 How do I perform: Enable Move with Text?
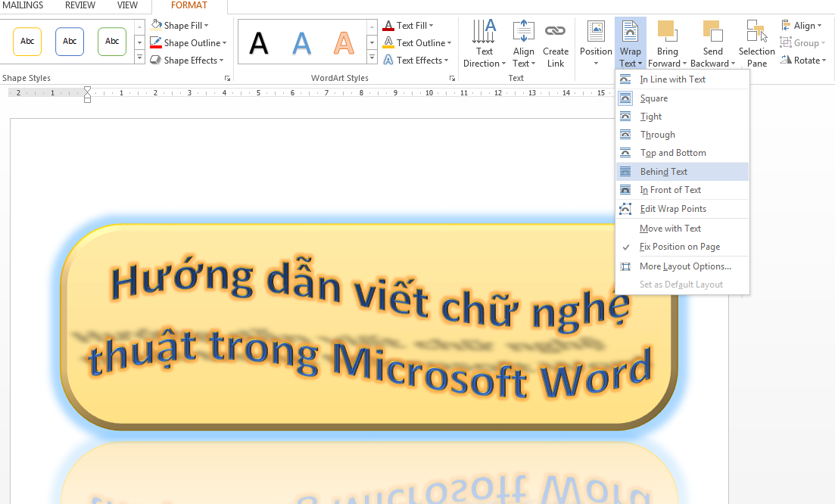tap(670, 228)
